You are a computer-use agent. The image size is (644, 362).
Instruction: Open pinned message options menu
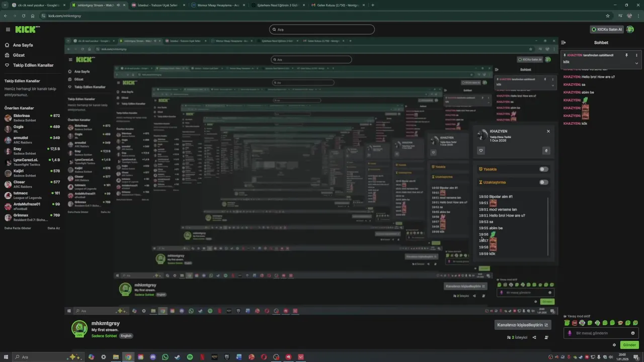[636, 55]
